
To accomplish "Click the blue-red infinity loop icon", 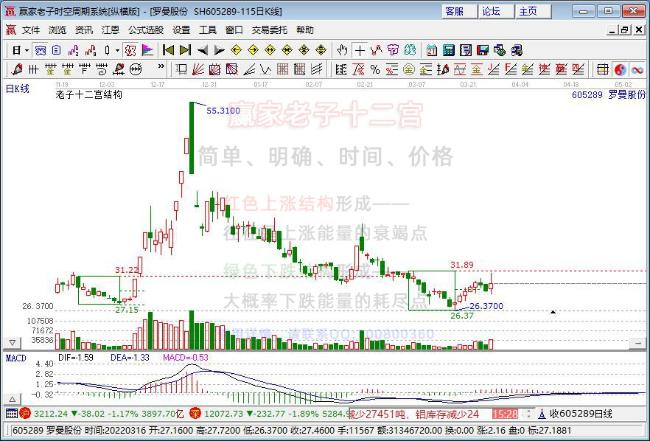I will click(x=638, y=69).
